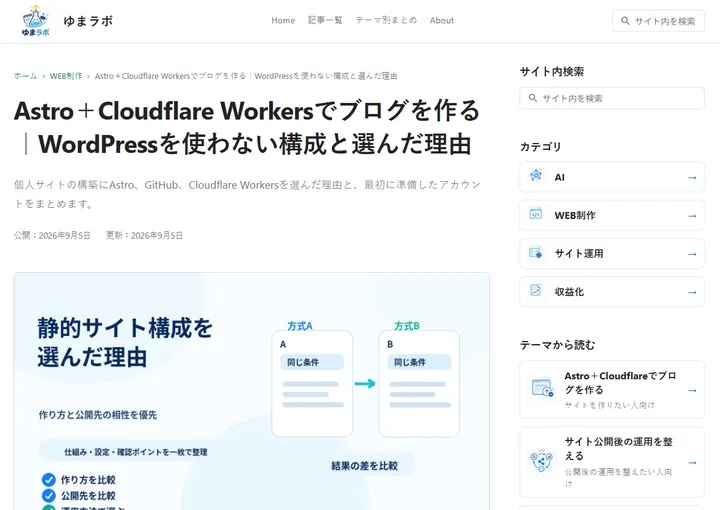Click the arrow on Astro＋Cloudflare theme card
Image resolution: width=720 pixels, height=510 pixels.
692,390
